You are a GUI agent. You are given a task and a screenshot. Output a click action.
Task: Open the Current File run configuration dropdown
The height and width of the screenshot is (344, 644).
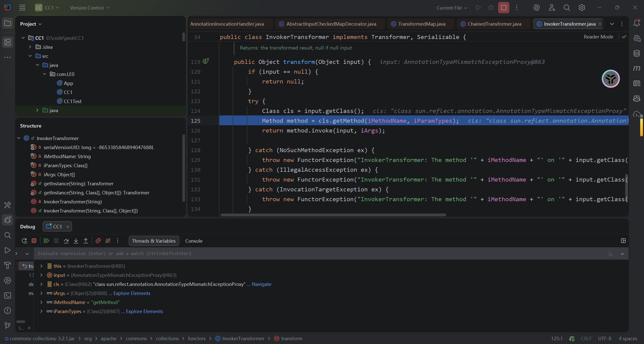(x=452, y=8)
